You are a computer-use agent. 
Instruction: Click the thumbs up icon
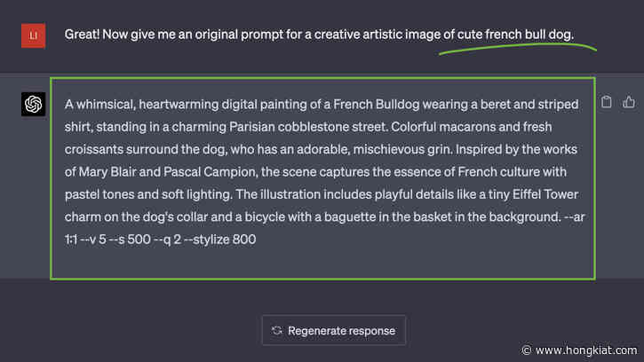point(628,102)
